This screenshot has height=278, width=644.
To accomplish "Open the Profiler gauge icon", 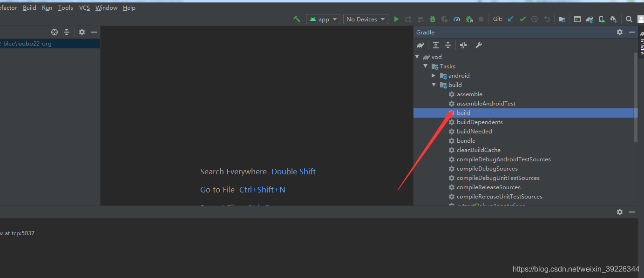I will point(457,19).
